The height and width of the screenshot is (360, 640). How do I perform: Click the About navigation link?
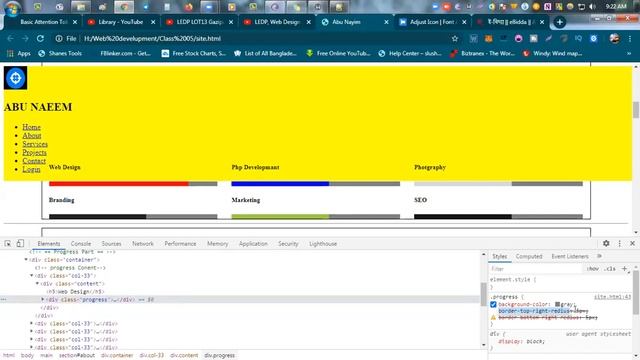[x=32, y=136]
